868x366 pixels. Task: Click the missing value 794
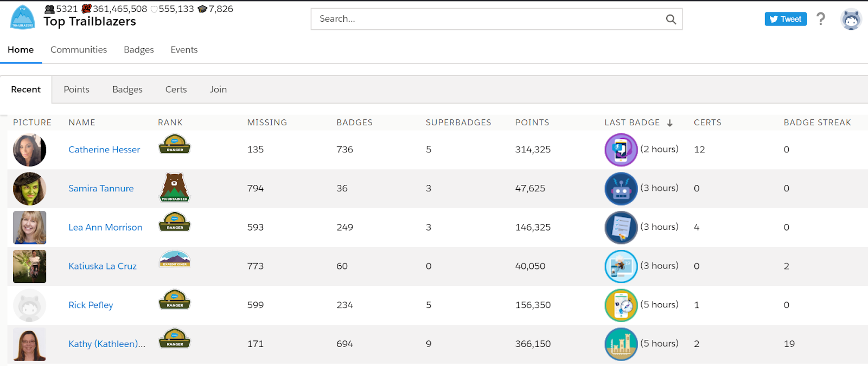tap(256, 189)
